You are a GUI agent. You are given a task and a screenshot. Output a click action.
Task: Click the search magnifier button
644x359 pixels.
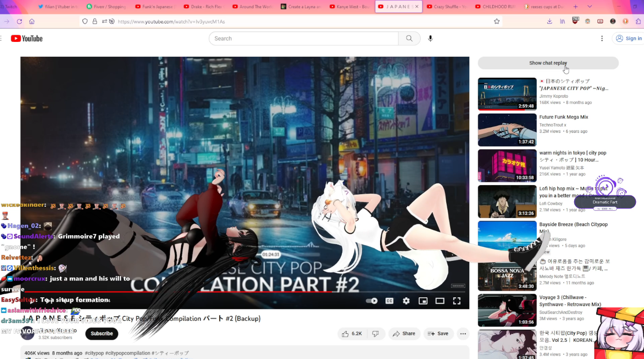(409, 38)
